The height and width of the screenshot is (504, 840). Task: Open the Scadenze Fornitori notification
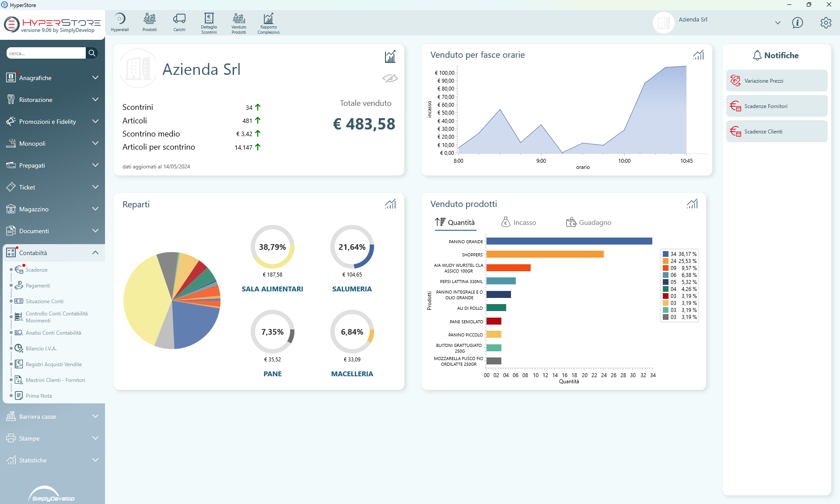777,106
